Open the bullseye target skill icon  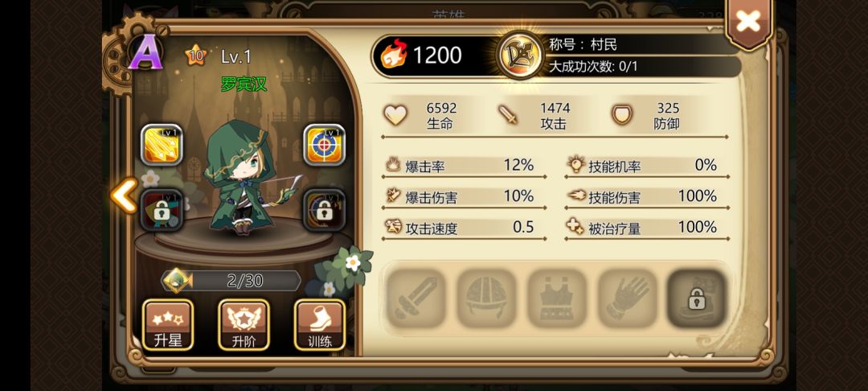pos(325,145)
